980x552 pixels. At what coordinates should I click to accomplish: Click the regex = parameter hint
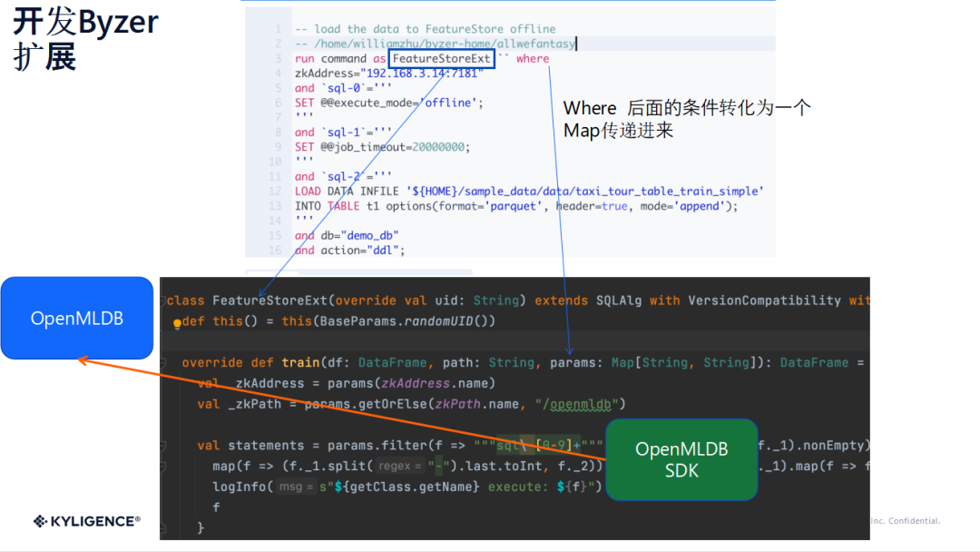(400, 467)
